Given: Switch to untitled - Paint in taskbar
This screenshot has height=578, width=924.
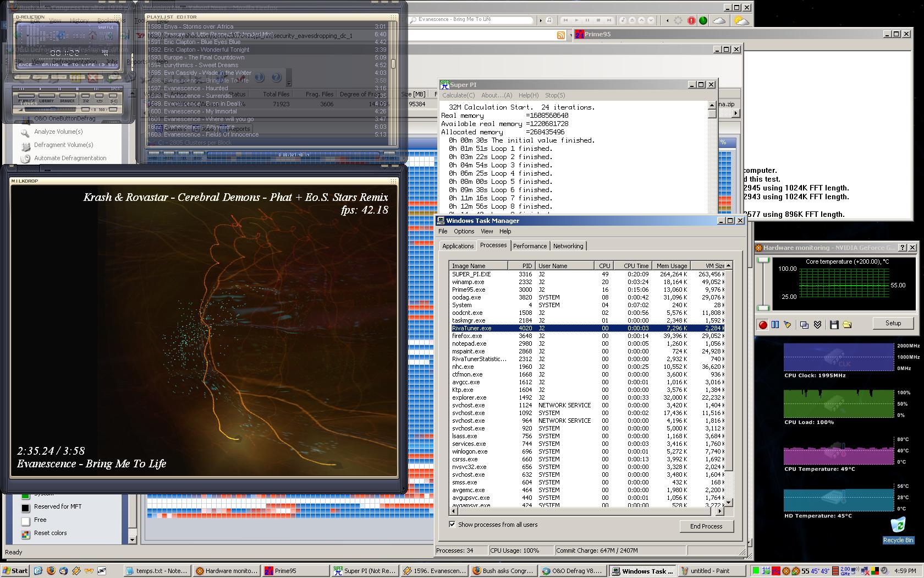Looking at the screenshot, I should point(711,571).
